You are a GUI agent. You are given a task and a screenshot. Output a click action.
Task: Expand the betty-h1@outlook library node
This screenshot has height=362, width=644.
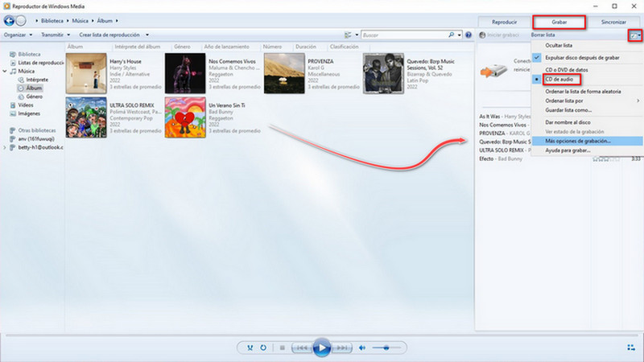click(x=5, y=147)
